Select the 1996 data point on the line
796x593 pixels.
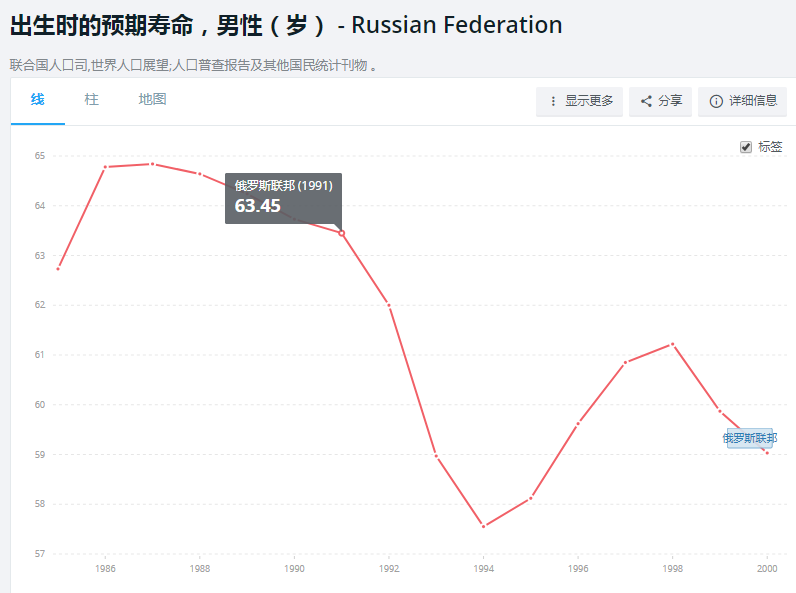[578, 424]
